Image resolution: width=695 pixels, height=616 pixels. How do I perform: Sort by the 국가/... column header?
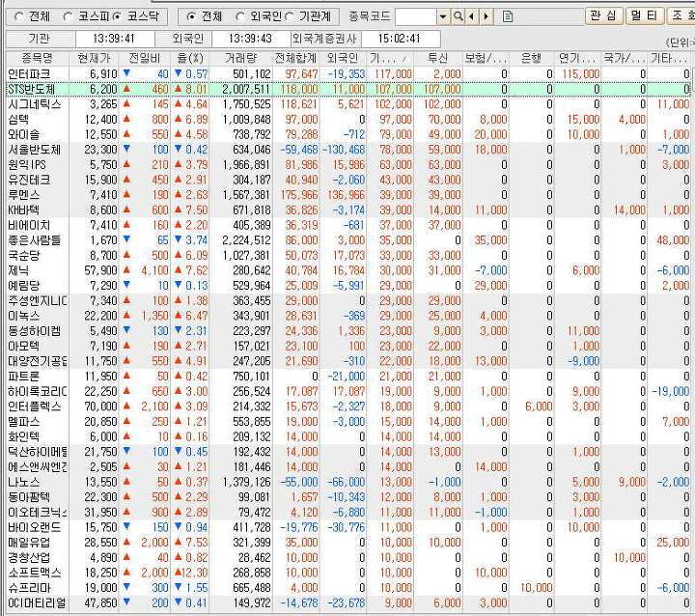click(625, 58)
